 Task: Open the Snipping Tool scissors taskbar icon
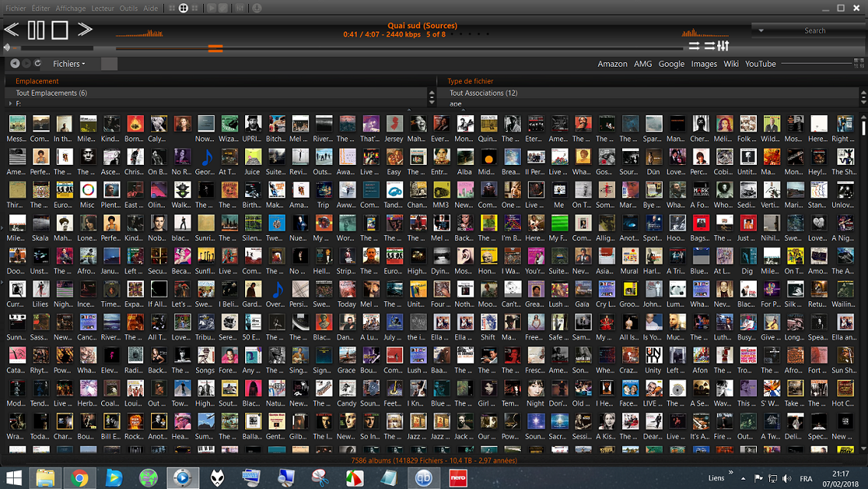(x=320, y=478)
